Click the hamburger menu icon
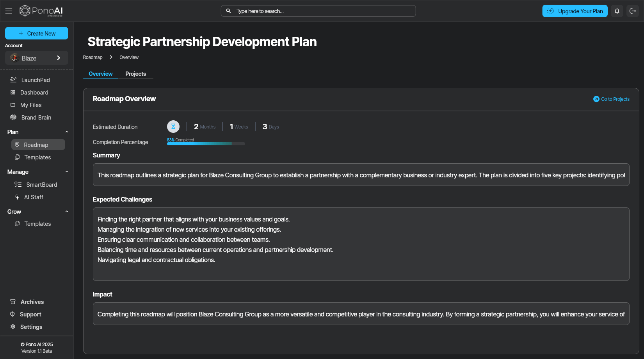Image resolution: width=644 pixels, height=359 pixels. (x=9, y=11)
